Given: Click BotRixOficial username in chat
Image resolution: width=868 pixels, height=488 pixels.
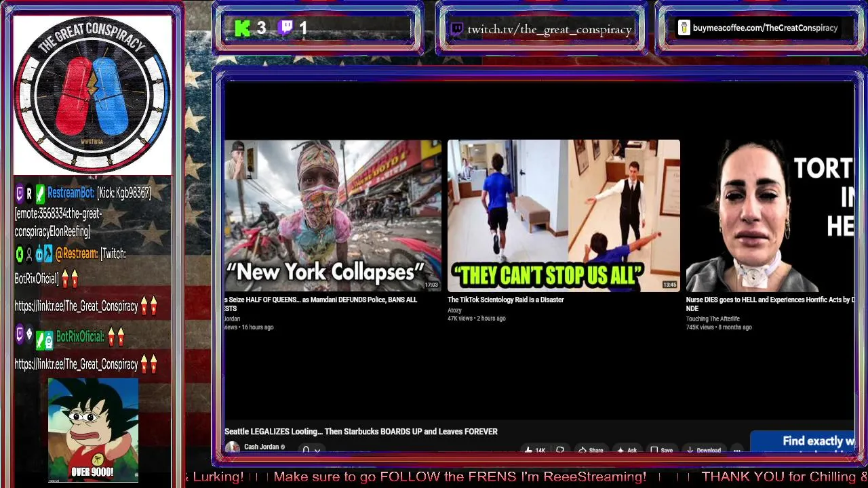Looking at the screenshot, I should coord(80,337).
